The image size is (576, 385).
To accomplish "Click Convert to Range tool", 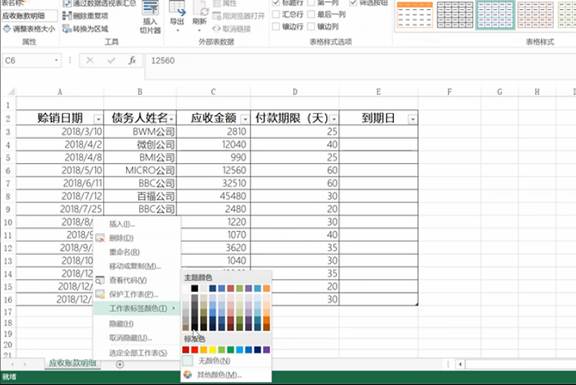I will (85, 28).
